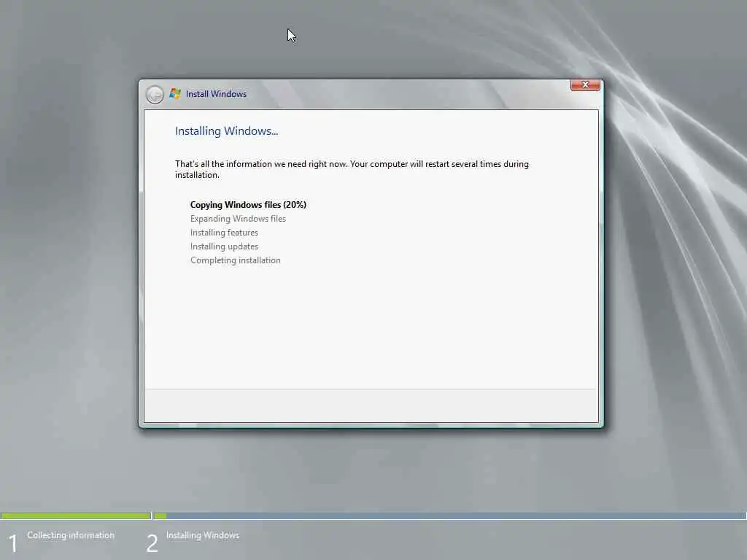Click the stage number 1
The width and height of the screenshot is (747, 560).
tap(13, 543)
